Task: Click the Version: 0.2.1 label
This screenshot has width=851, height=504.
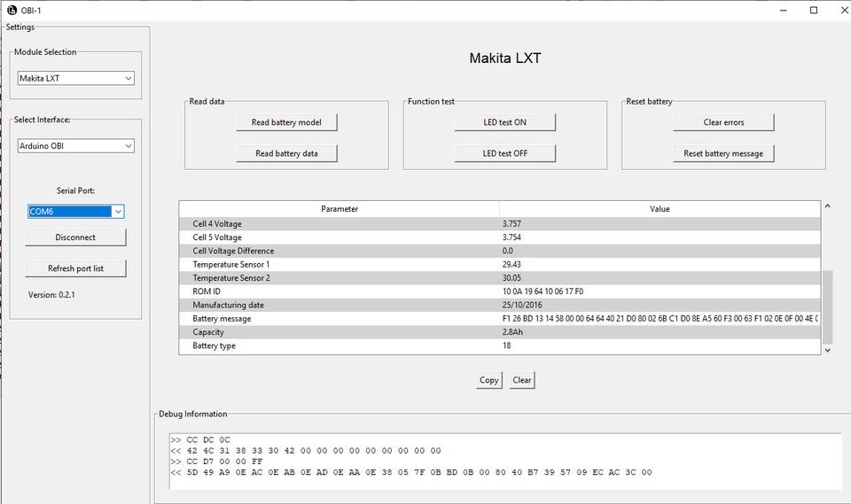Action: coord(51,295)
